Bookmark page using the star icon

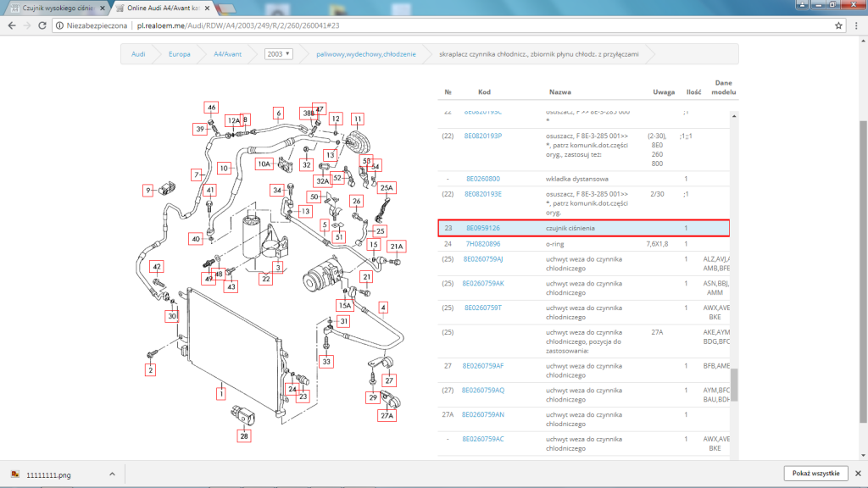[838, 25]
